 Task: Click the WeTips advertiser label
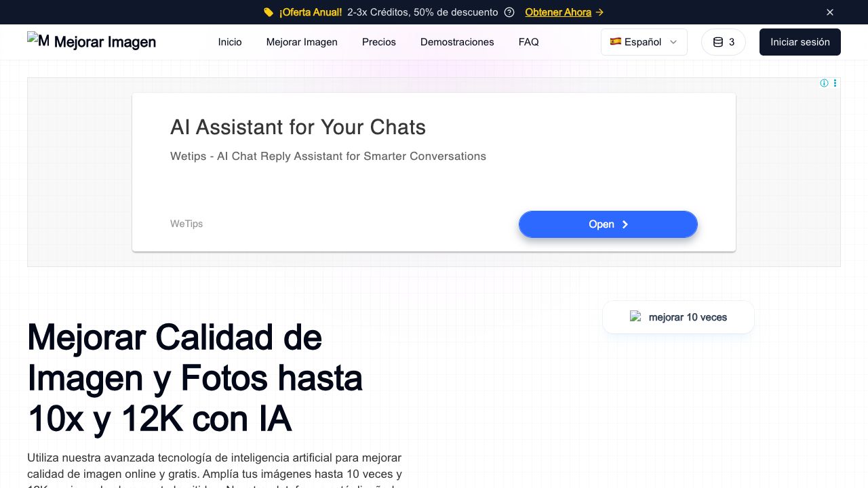click(x=186, y=224)
